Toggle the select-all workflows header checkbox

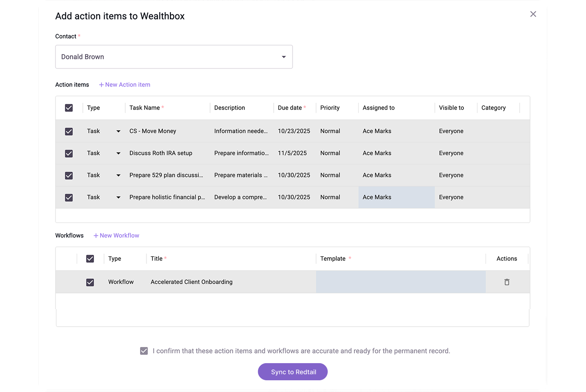90,259
